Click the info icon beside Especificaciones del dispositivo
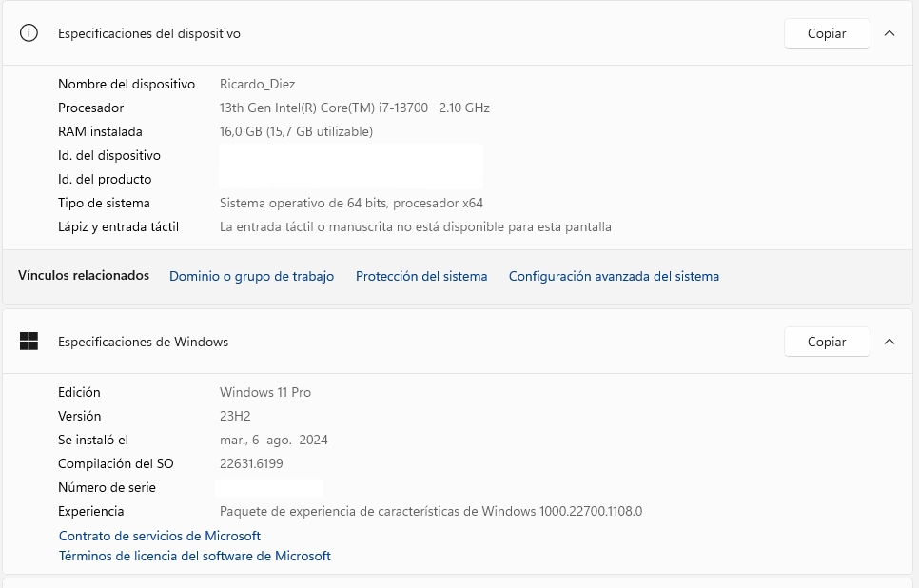The width and height of the screenshot is (919, 588). tap(29, 33)
